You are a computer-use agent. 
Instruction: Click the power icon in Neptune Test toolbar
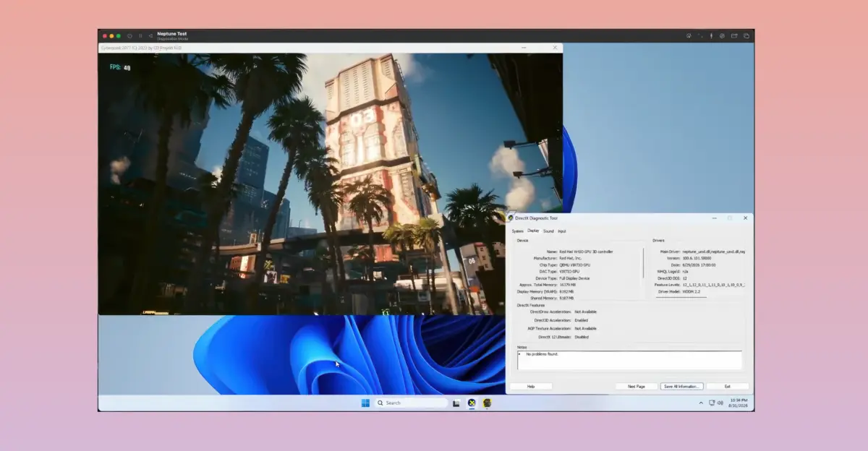(129, 35)
